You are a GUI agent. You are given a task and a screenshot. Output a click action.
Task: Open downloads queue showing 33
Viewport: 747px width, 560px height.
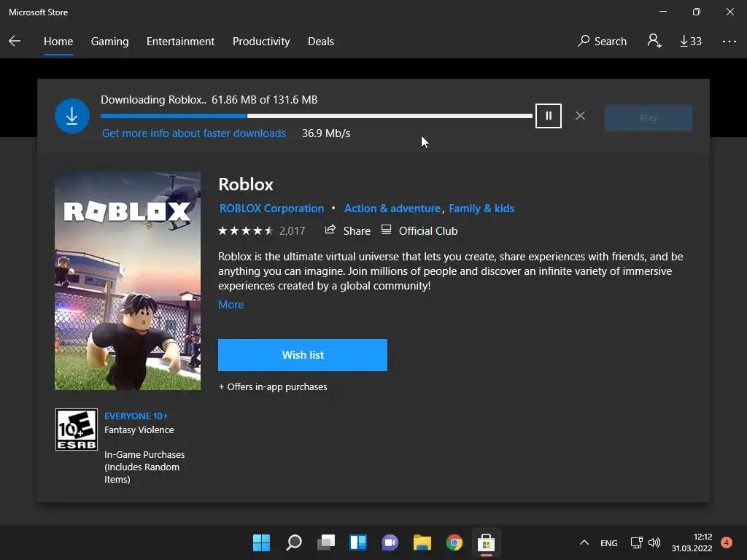(x=690, y=42)
